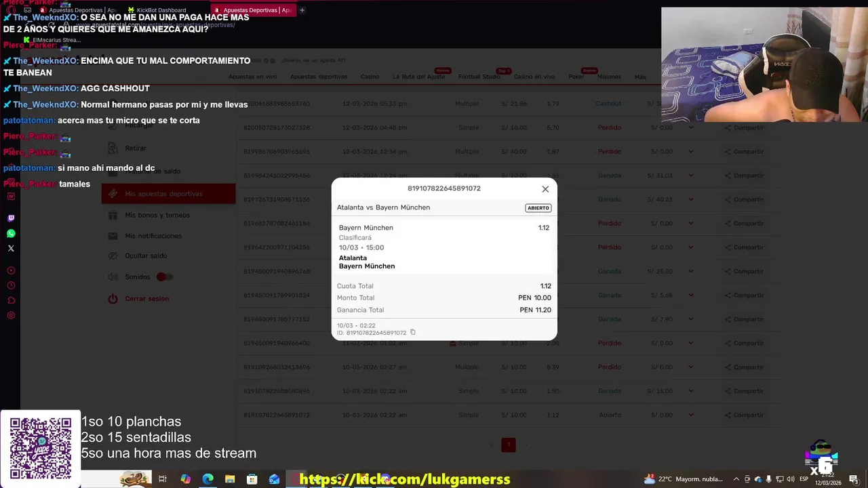
Task: Expand row 820050728173027328 details chevron
Action: point(691,127)
